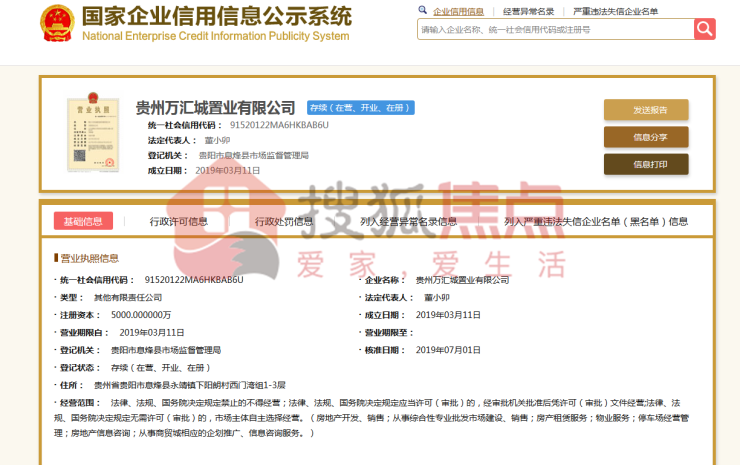
Task: Click the approval date 2019年07月01日
Action: coord(448,350)
